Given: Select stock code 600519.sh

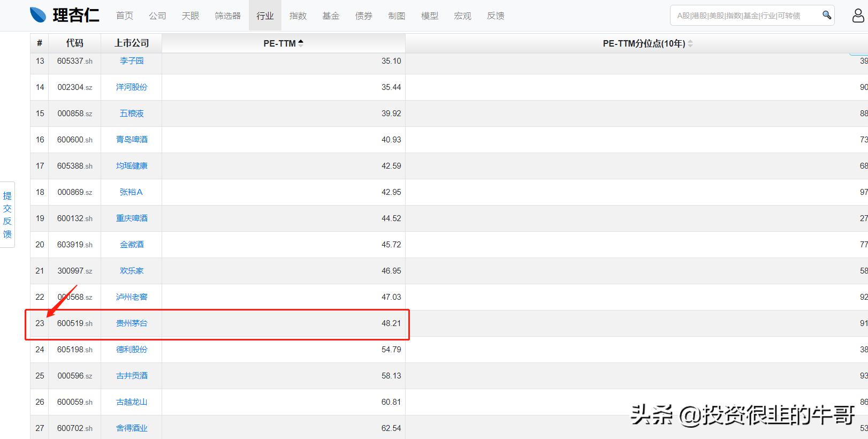Looking at the screenshot, I should 75,323.
